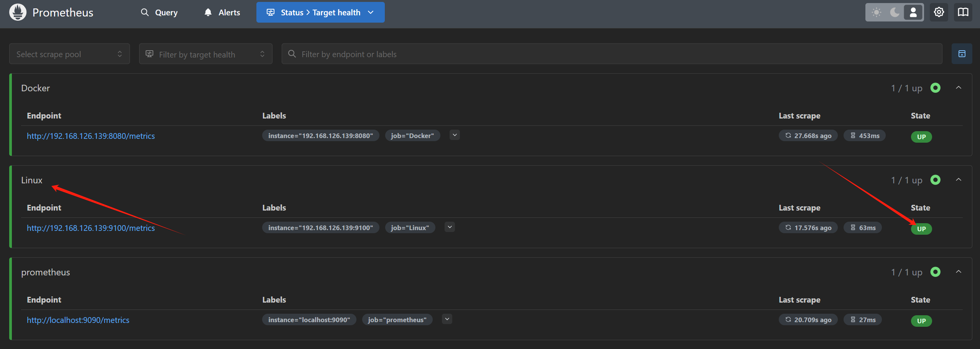The image size is (980, 349).
Task: Expand labels for localhost:9090 target
Action: [447, 319]
